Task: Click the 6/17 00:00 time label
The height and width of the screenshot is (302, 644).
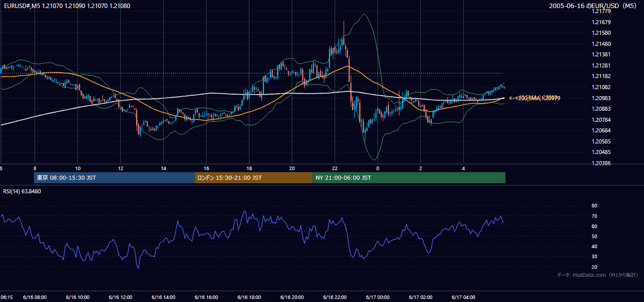Action: click(377, 297)
